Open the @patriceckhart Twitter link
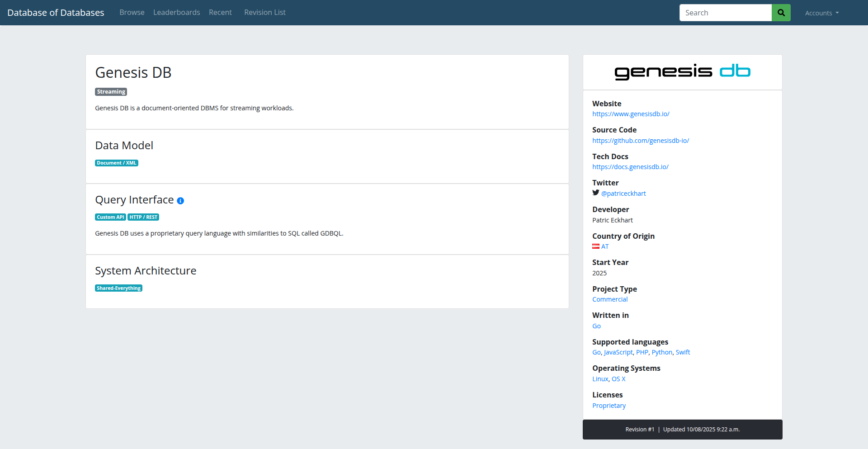 (623, 194)
